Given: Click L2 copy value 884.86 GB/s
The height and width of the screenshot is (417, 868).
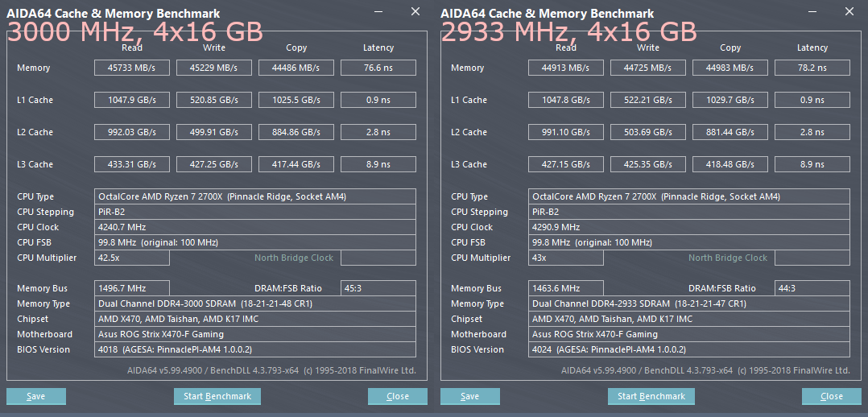Looking at the screenshot, I should coord(296,132).
